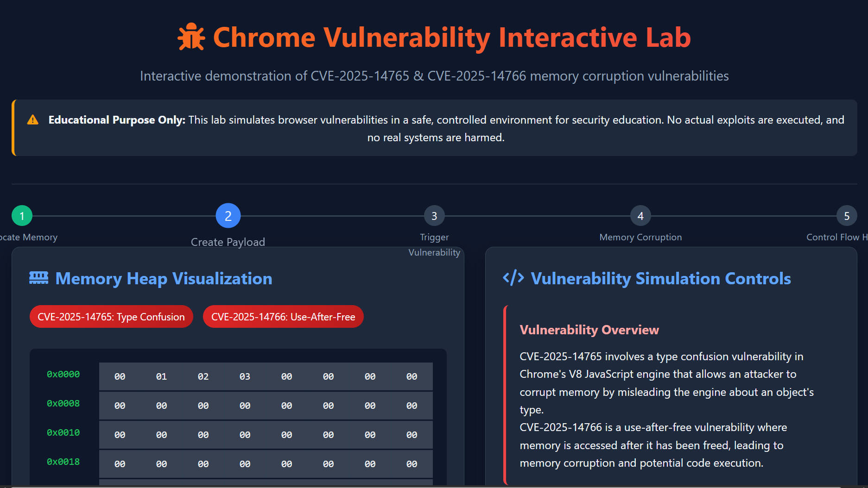
Task: Click the paragraph starting "CVE-2025-14766 is a use-after-free"
Action: point(653,445)
